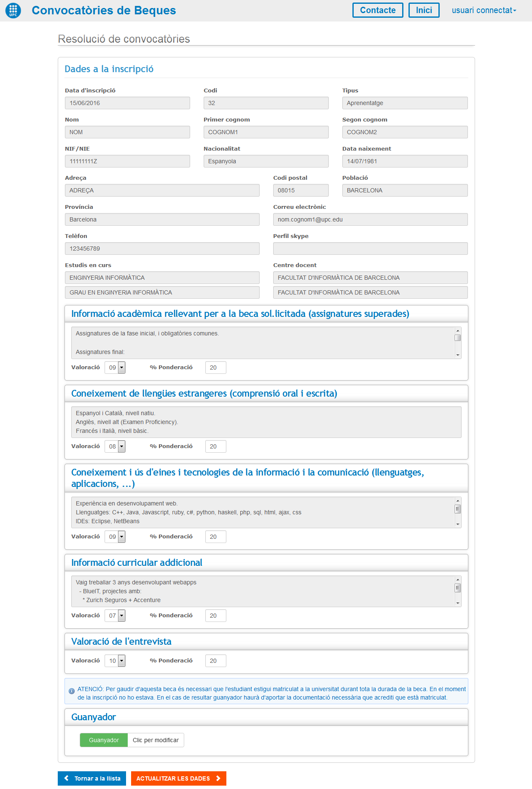Click % Ponderació field for curricular info
Viewport: 532px width, 789px height.
pyautogui.click(x=215, y=616)
